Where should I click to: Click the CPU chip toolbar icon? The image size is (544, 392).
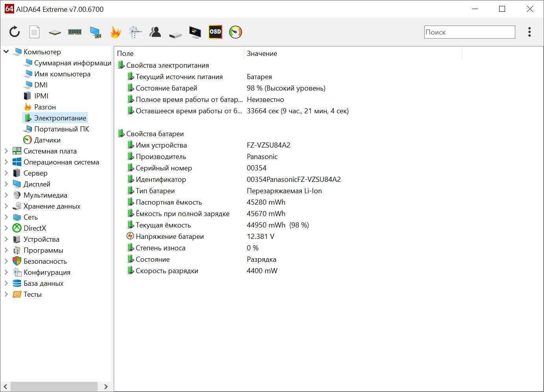tap(55, 32)
